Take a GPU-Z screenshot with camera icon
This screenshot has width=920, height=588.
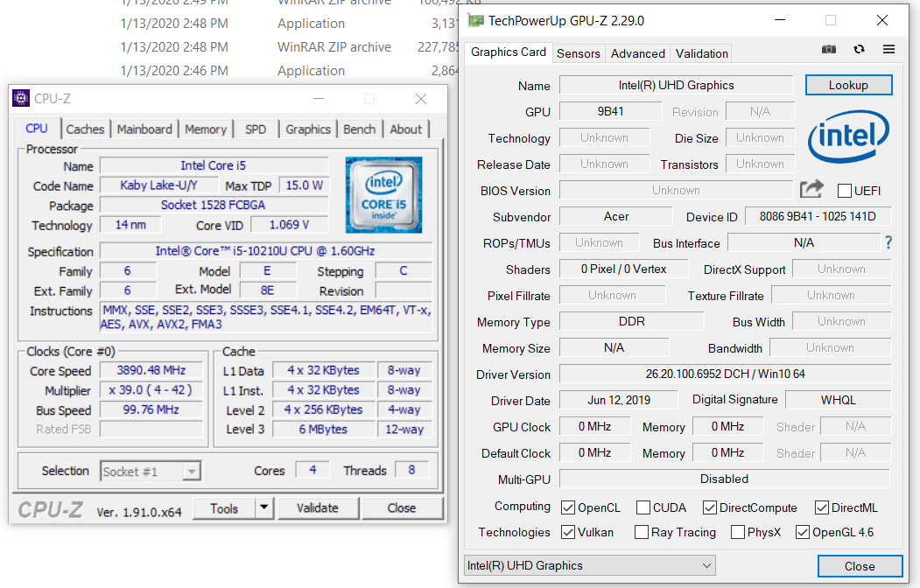(x=828, y=49)
